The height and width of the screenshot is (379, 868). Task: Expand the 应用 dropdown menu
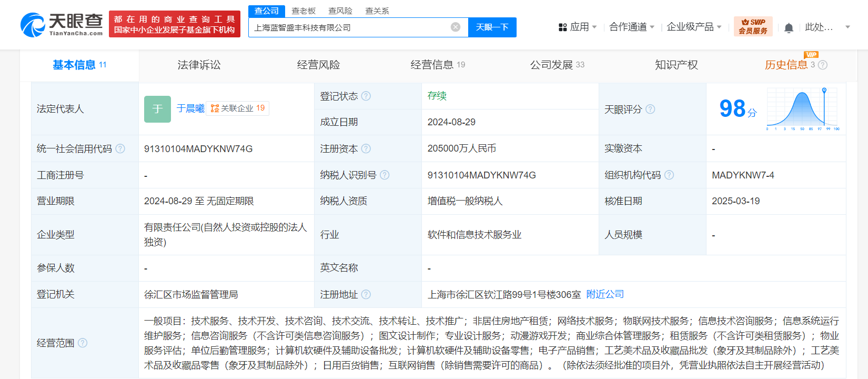point(578,27)
